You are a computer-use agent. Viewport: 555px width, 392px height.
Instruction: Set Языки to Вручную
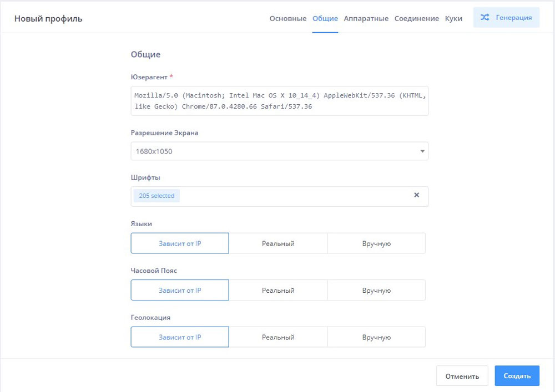376,243
